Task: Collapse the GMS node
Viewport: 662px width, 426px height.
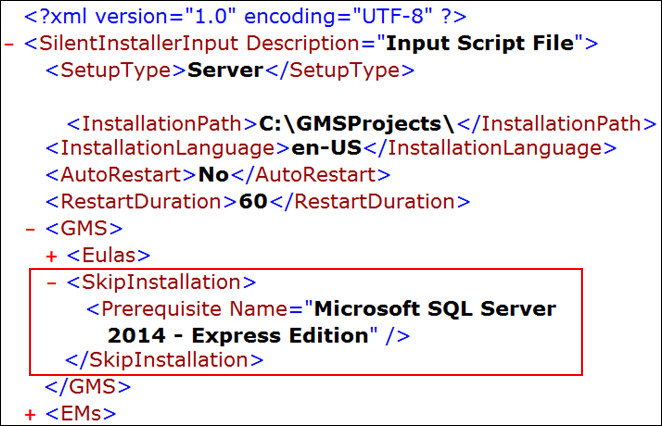Action: point(31,229)
